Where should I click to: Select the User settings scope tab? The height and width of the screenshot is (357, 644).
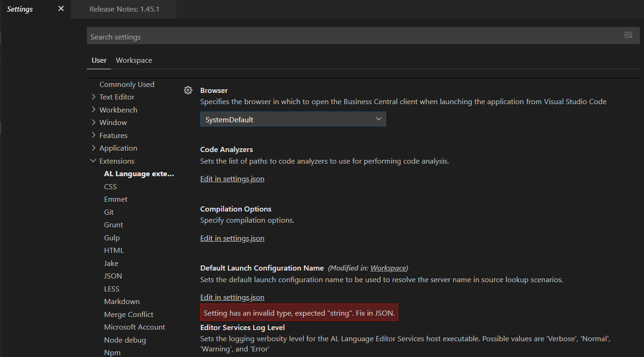tap(99, 60)
